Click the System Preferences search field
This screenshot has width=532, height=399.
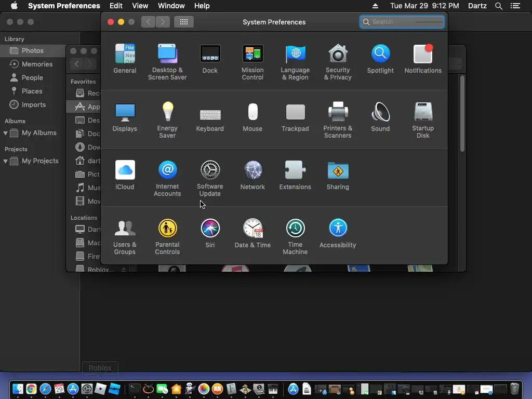point(402,22)
